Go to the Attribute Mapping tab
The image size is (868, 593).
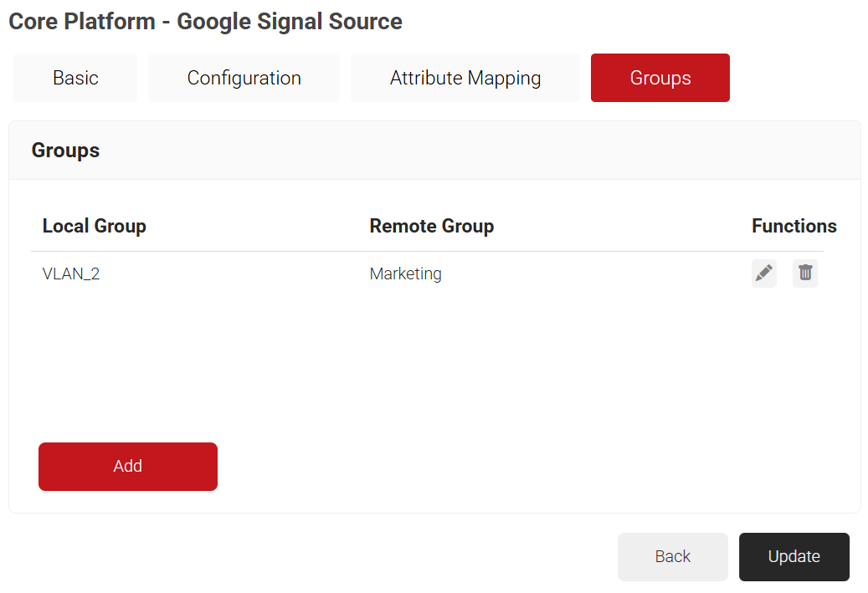point(465,78)
